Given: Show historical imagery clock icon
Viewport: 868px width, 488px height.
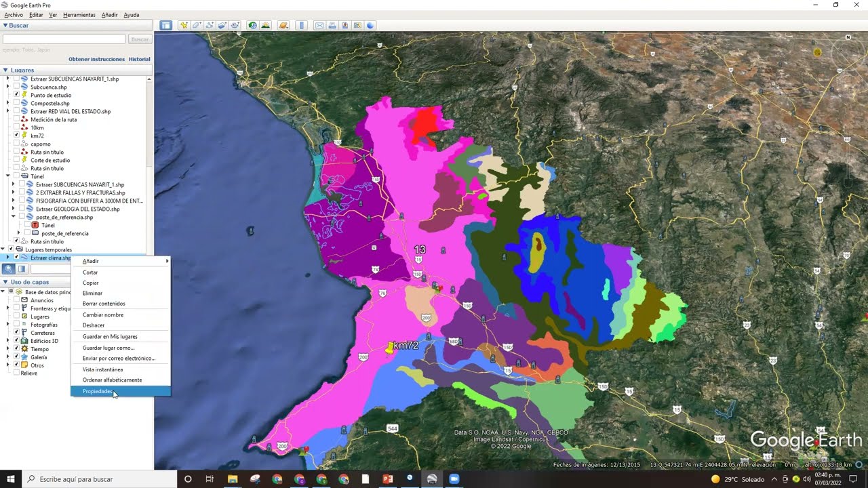Looking at the screenshot, I should point(253,26).
